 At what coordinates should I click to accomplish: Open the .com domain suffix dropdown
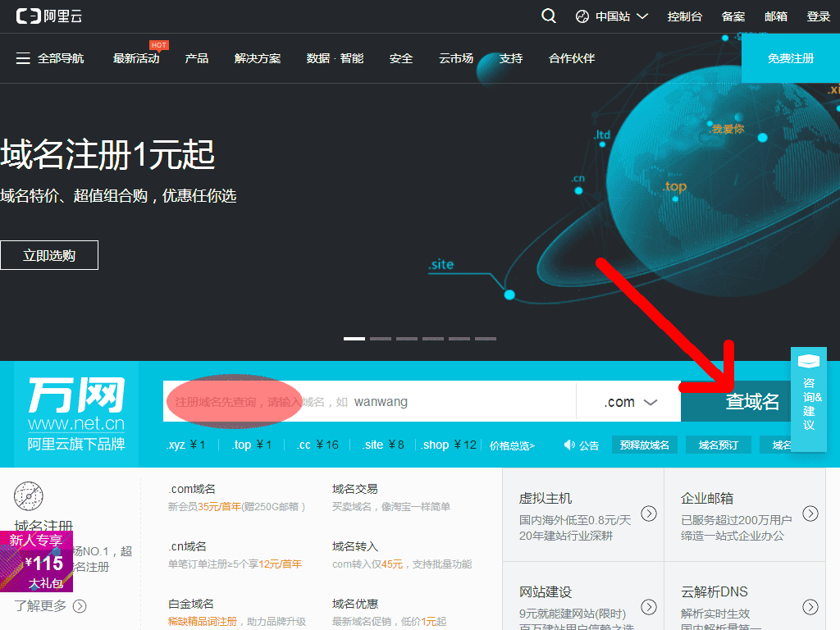pos(629,402)
